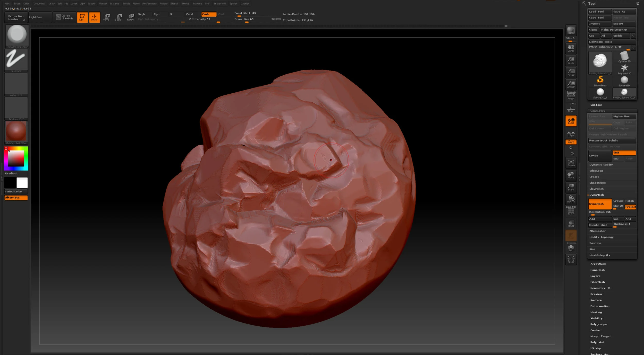The height and width of the screenshot is (355, 644).
Task: Click the Actual size icon
Action: tap(571, 73)
